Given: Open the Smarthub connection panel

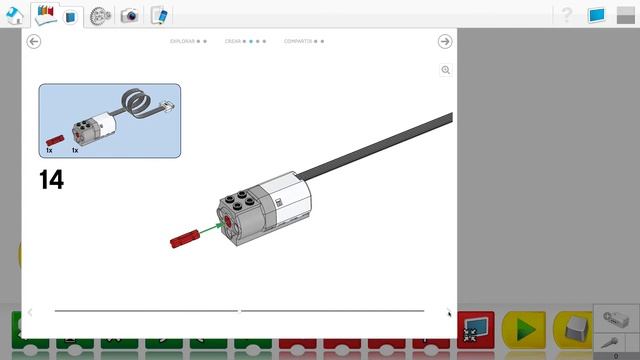Looking at the screenshot, I should (x=616, y=319).
